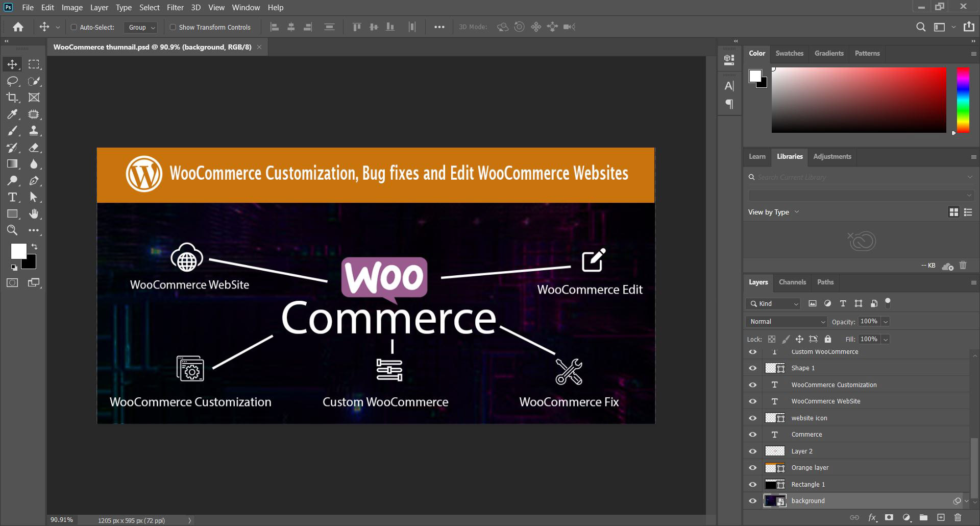The image size is (980, 526).
Task: Select the Zoom tool
Action: click(12, 230)
